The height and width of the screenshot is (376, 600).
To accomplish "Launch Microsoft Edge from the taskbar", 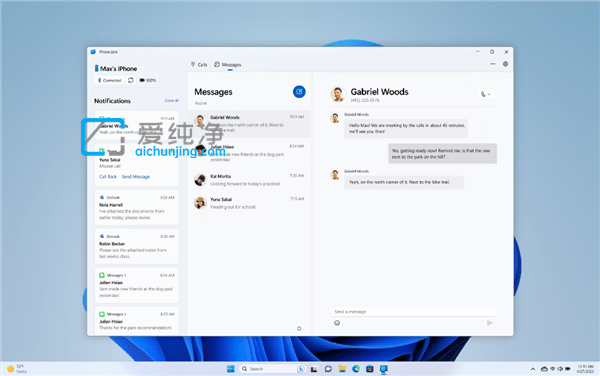I will coord(356,369).
